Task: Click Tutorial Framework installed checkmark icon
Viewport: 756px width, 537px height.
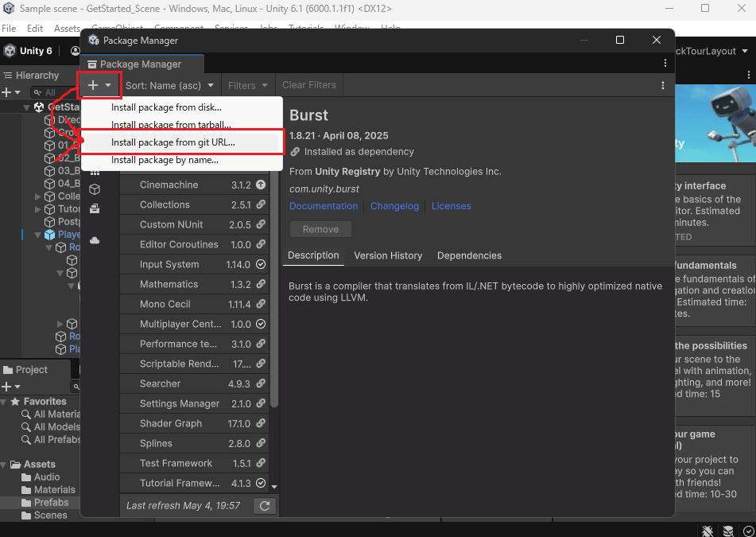Action: tap(261, 483)
